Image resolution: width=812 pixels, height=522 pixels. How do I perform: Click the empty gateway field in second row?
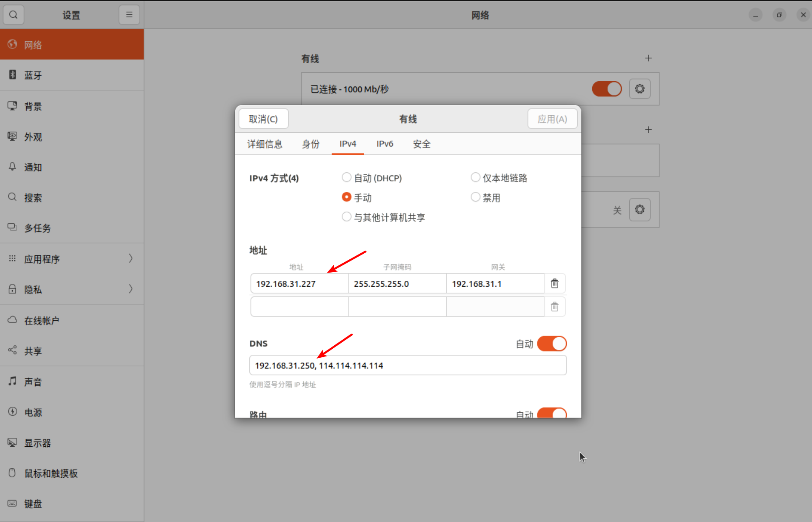point(495,307)
